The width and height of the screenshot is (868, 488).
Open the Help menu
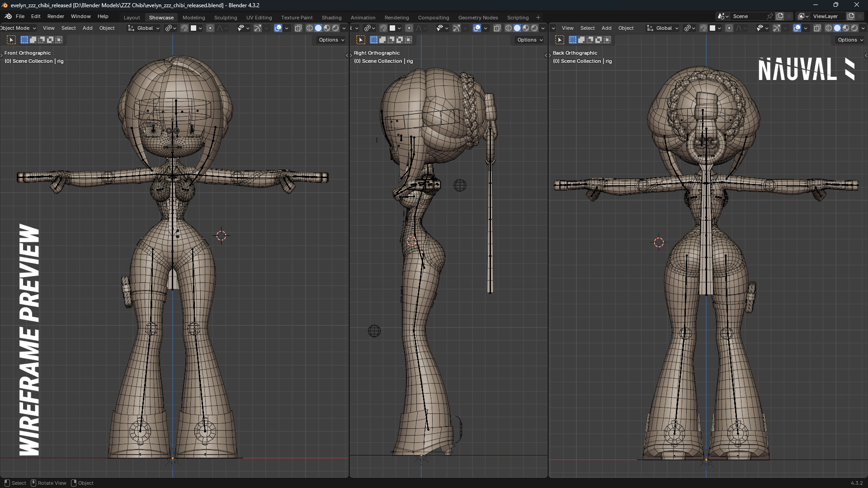click(103, 16)
